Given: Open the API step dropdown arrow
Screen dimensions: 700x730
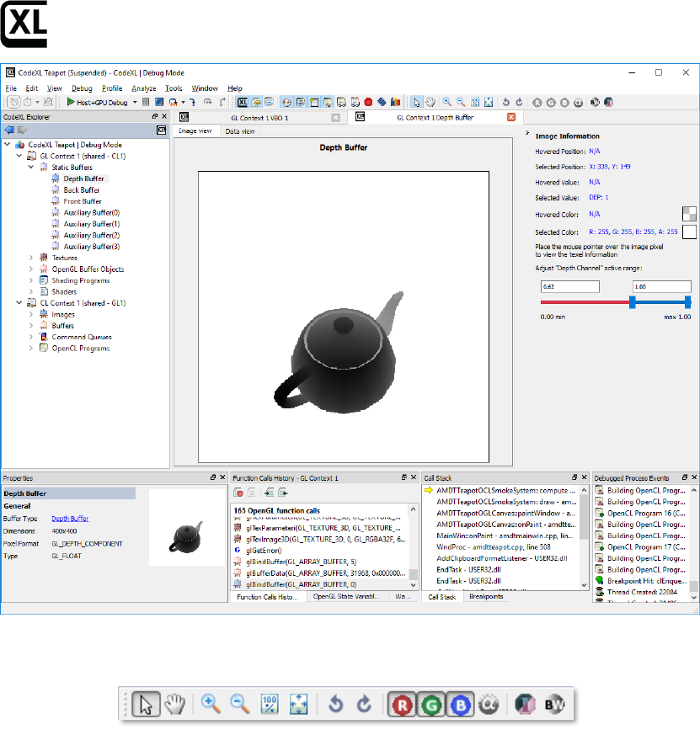Looking at the screenshot, I should click(183, 103).
